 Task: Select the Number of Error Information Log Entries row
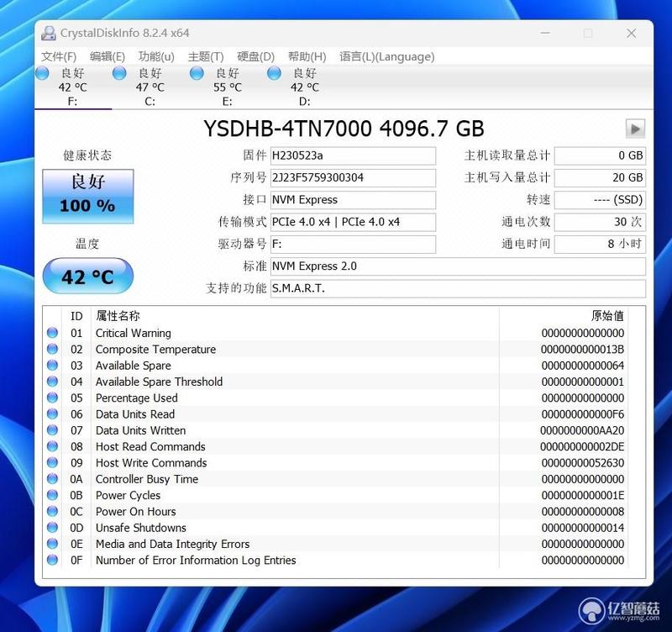(x=335, y=561)
